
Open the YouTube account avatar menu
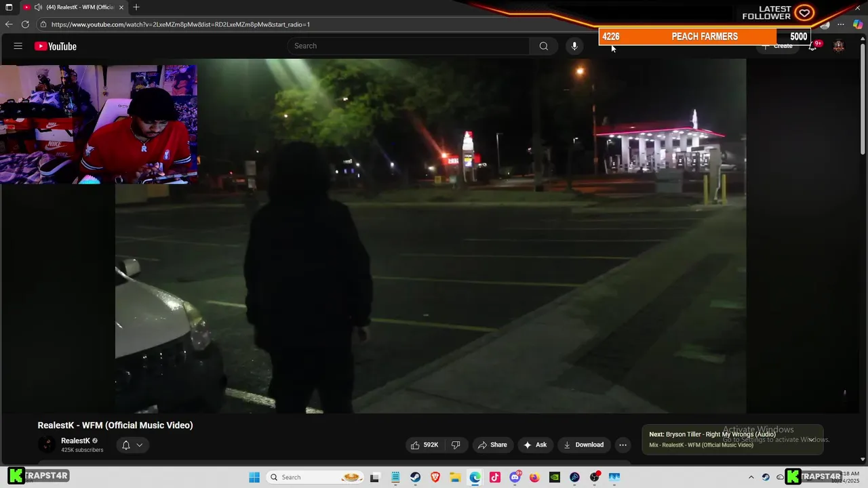[x=839, y=46]
